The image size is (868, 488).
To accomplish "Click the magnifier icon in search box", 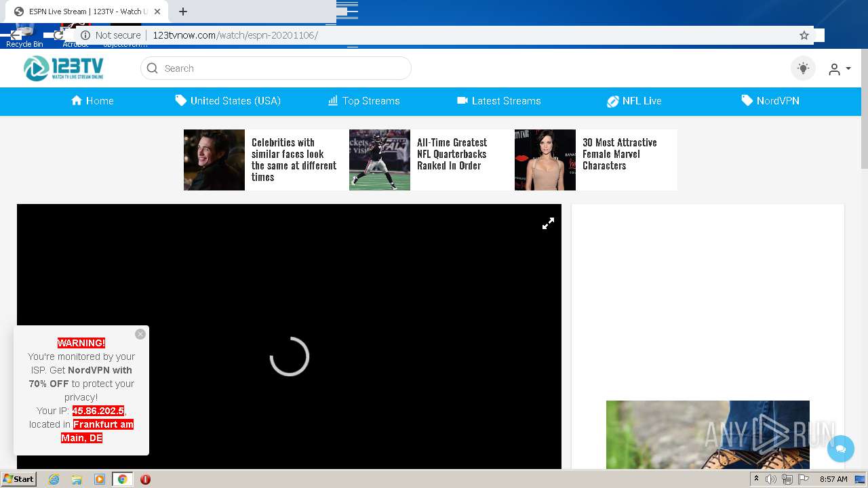I will click(153, 68).
